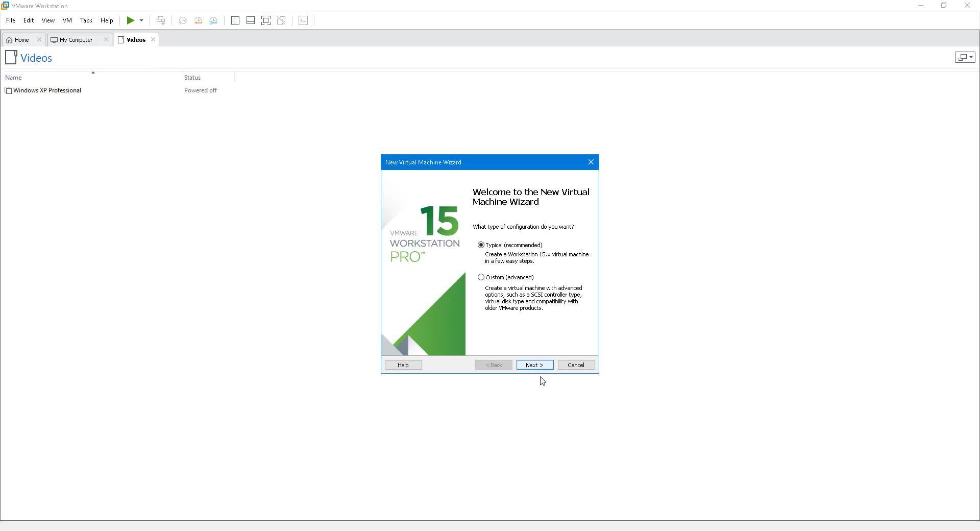Open the Tabs menu
Image resolution: width=980 pixels, height=531 pixels.
[86, 20]
